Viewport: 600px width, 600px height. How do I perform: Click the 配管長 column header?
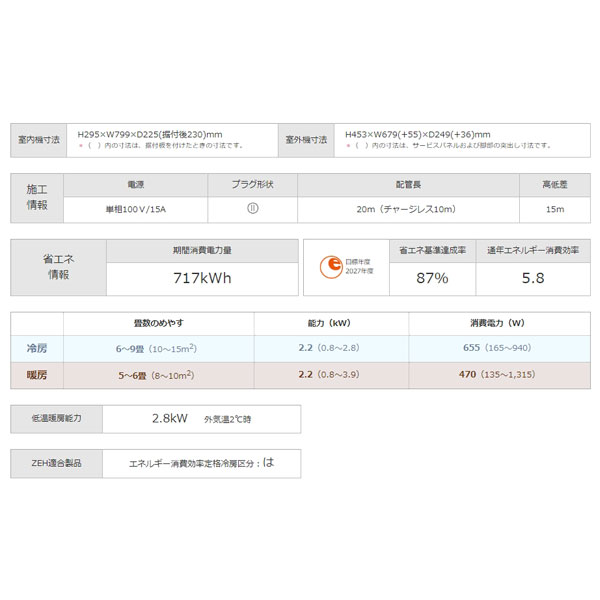point(407,185)
